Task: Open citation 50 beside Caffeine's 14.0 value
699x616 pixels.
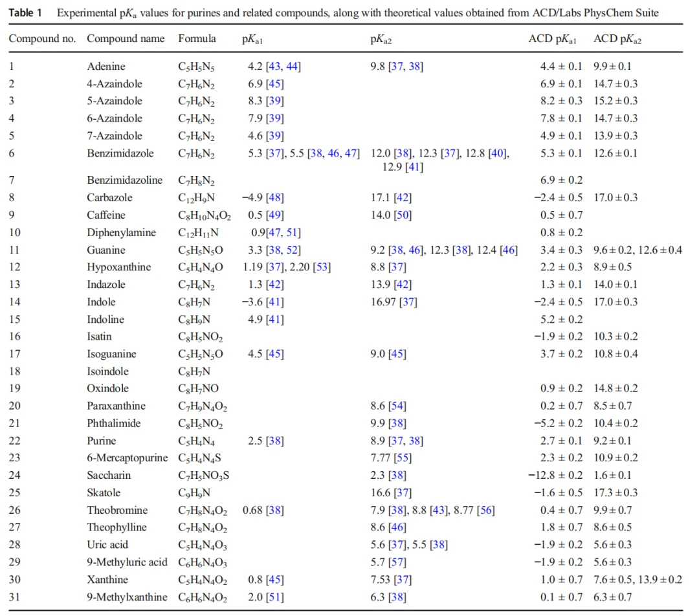Action: pos(403,215)
